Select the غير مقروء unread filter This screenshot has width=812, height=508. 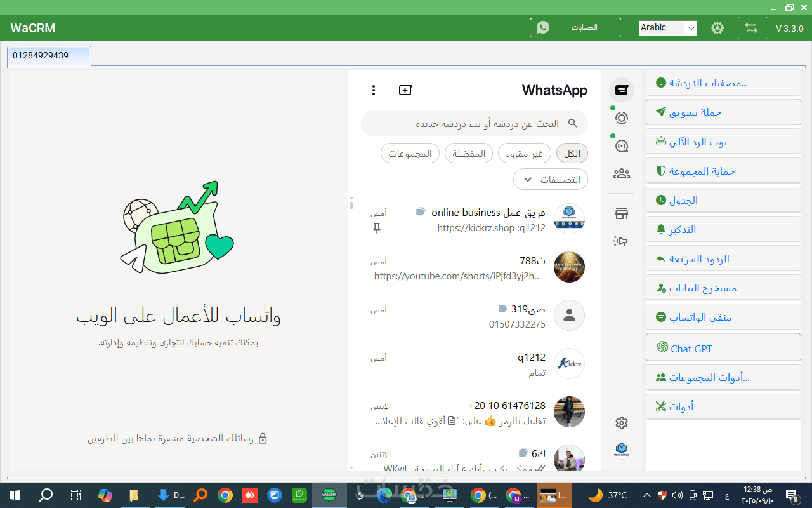[x=525, y=154]
